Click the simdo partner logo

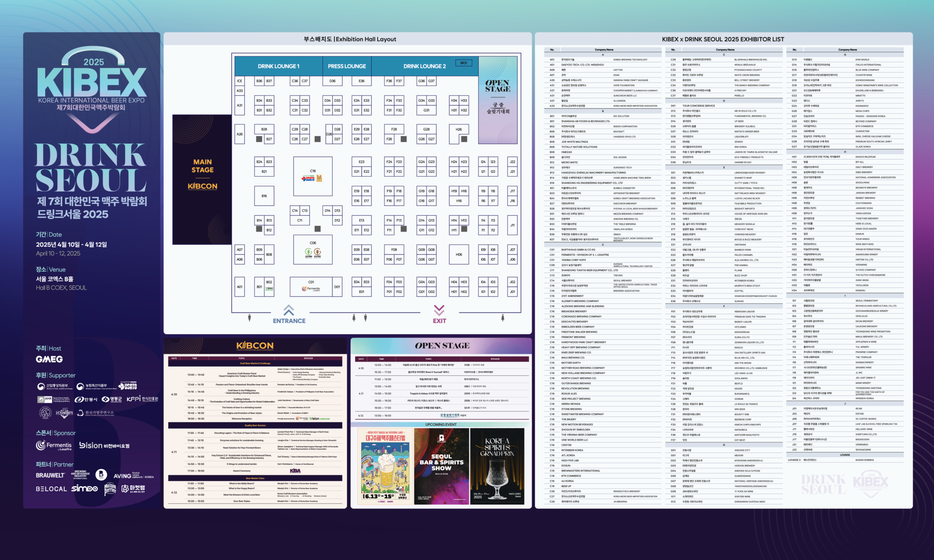[x=85, y=489]
